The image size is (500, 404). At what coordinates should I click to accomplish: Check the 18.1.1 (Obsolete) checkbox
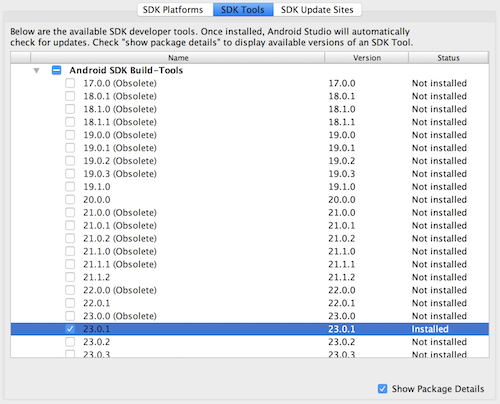(70, 122)
